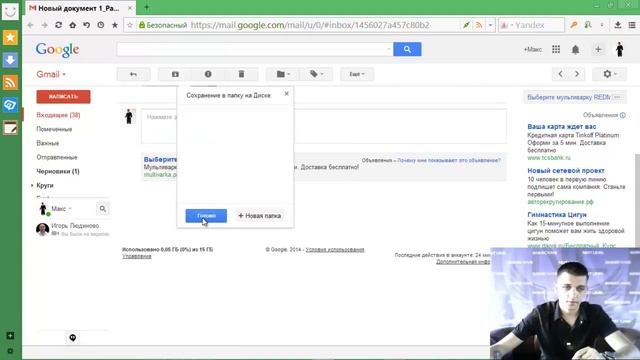The height and width of the screenshot is (360, 640).
Task: Click the browser forward arrow
Action: [x=44, y=25]
